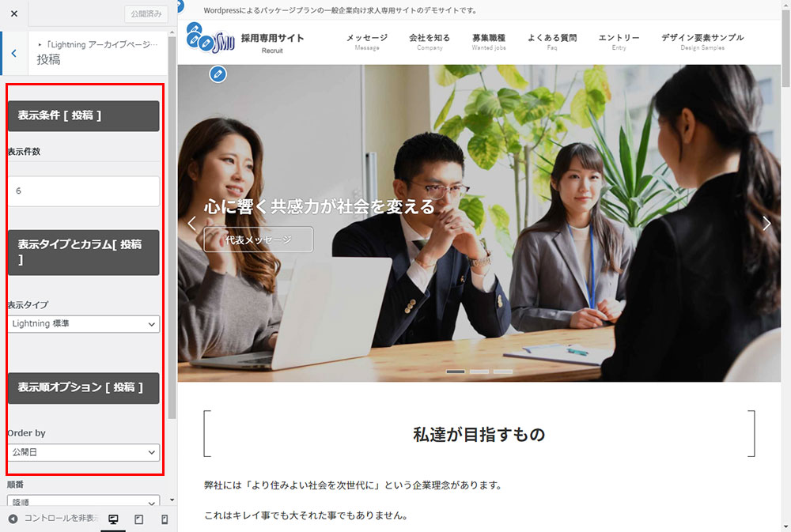Click the pencil edit shortcut on hero slider
The width and height of the screenshot is (791, 532).
tap(218, 74)
